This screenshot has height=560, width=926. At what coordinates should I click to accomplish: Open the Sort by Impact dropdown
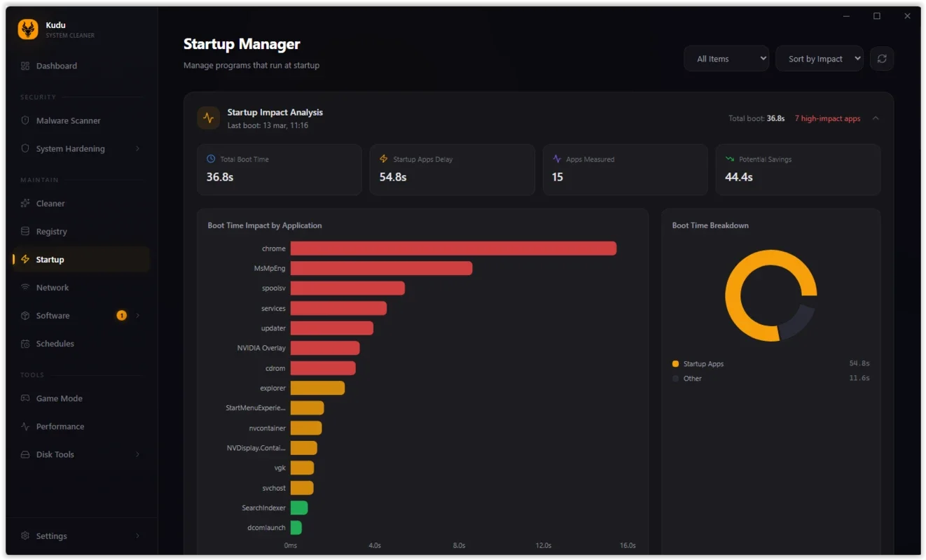coord(819,59)
